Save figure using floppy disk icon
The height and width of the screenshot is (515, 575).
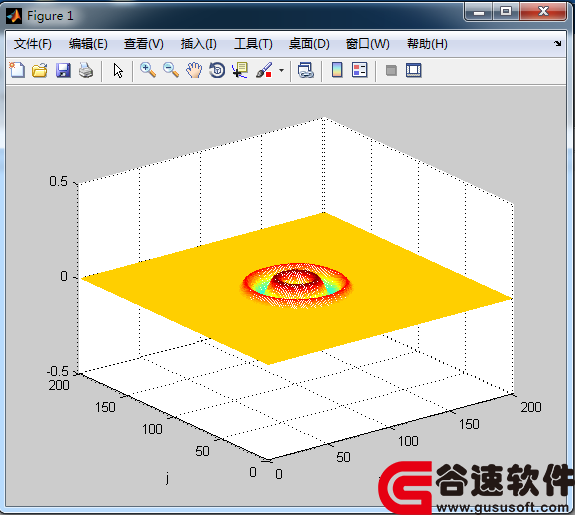tap(63, 70)
